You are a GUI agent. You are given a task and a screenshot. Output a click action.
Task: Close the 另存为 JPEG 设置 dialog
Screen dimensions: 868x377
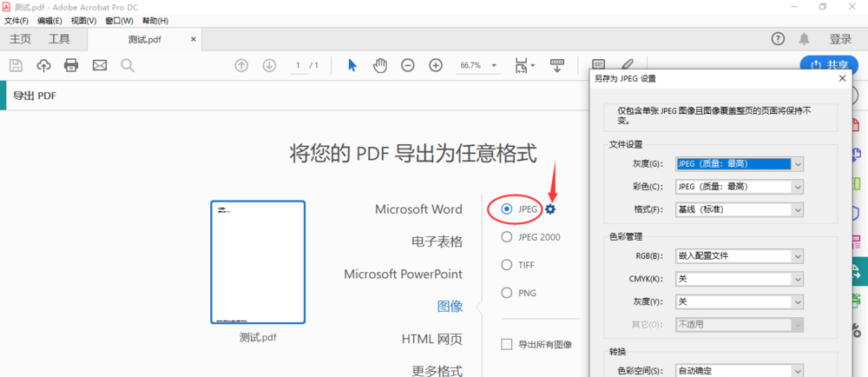[x=843, y=78]
